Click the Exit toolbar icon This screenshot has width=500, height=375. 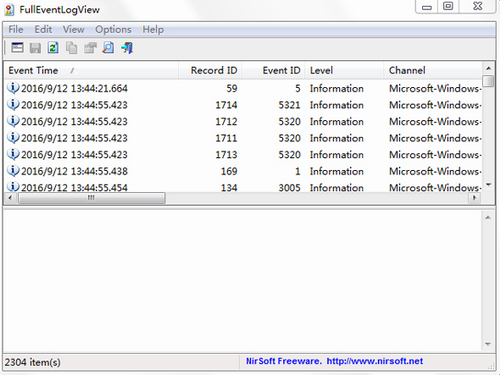tap(127, 48)
